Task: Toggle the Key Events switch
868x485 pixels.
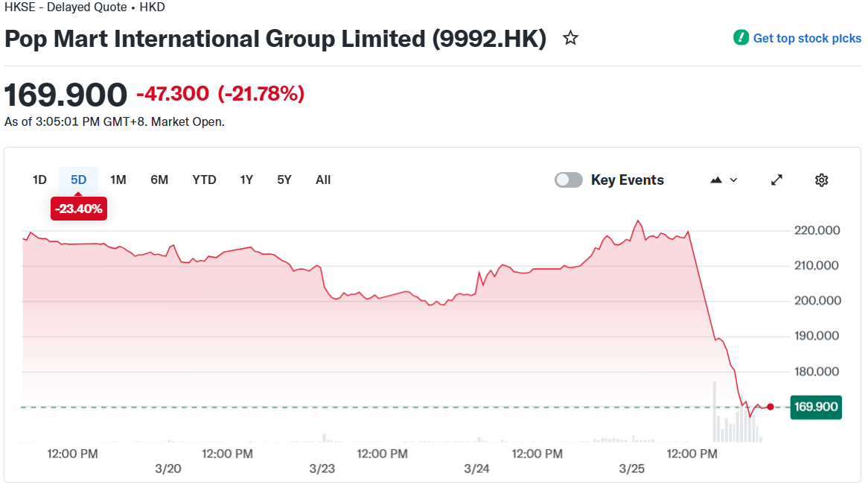Action: pyautogui.click(x=569, y=180)
